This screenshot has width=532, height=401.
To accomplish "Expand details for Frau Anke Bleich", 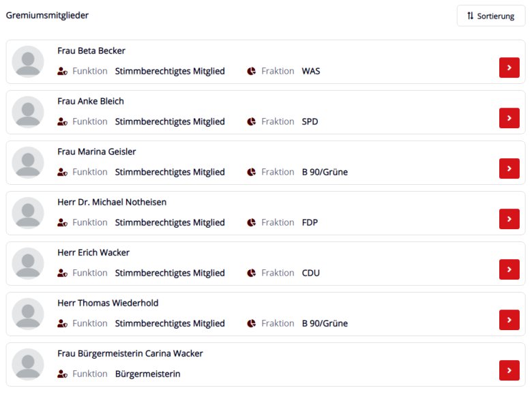I will point(509,118).
